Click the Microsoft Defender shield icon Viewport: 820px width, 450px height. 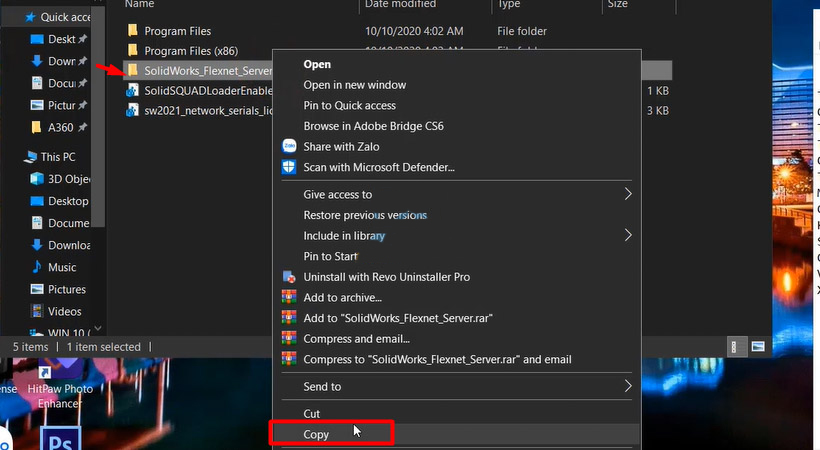(x=289, y=168)
